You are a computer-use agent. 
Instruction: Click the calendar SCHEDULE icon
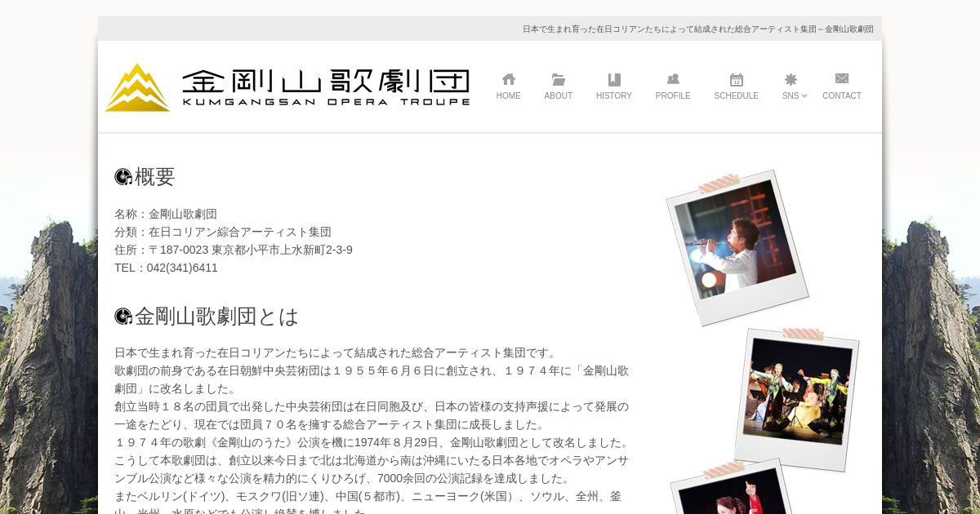tap(737, 79)
